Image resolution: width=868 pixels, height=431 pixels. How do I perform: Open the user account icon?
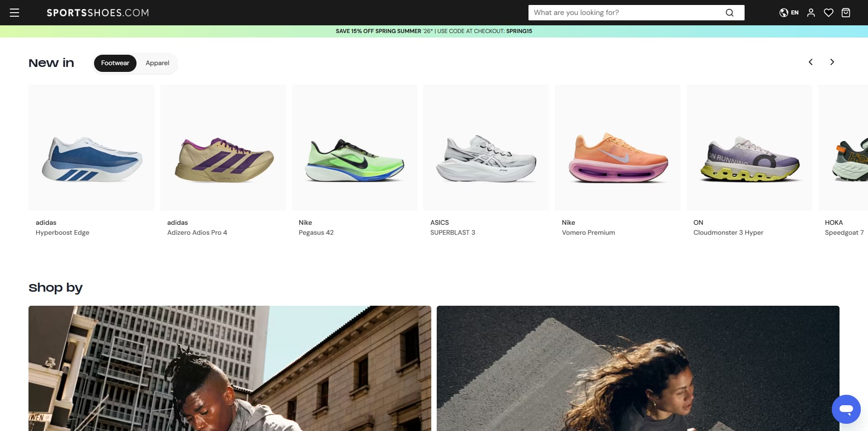pyautogui.click(x=811, y=13)
